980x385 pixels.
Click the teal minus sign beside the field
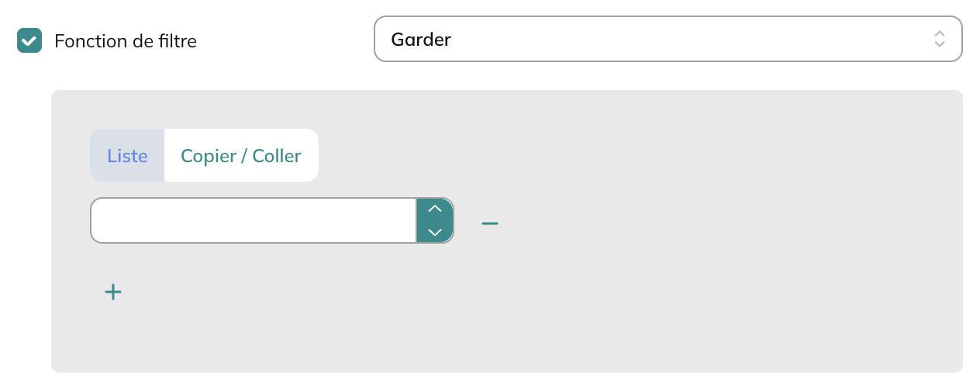click(490, 224)
